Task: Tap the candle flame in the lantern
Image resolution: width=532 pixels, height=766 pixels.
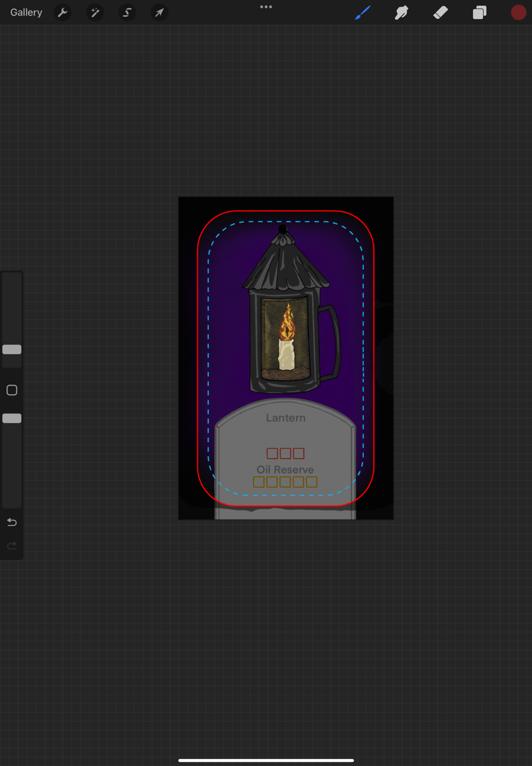Action: coord(287,323)
